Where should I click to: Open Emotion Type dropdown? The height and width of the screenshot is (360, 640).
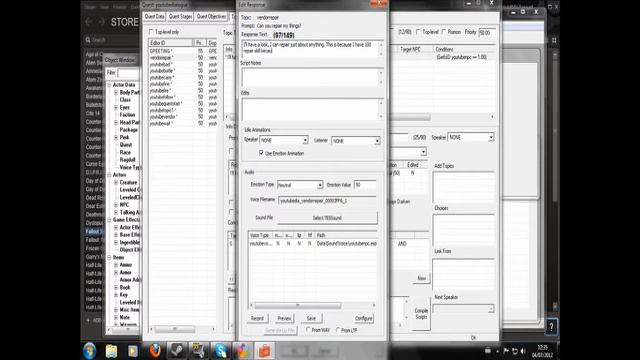(x=320, y=185)
